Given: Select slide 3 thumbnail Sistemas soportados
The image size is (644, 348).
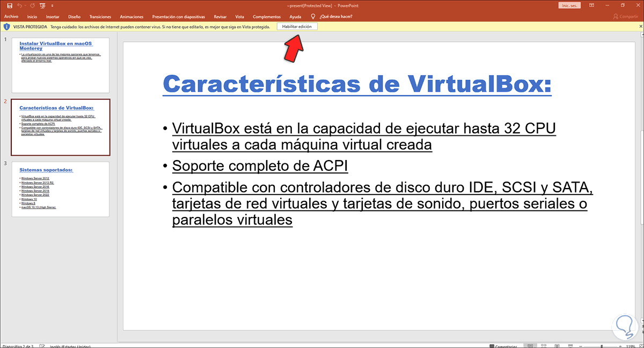Looking at the screenshot, I should click(60, 189).
